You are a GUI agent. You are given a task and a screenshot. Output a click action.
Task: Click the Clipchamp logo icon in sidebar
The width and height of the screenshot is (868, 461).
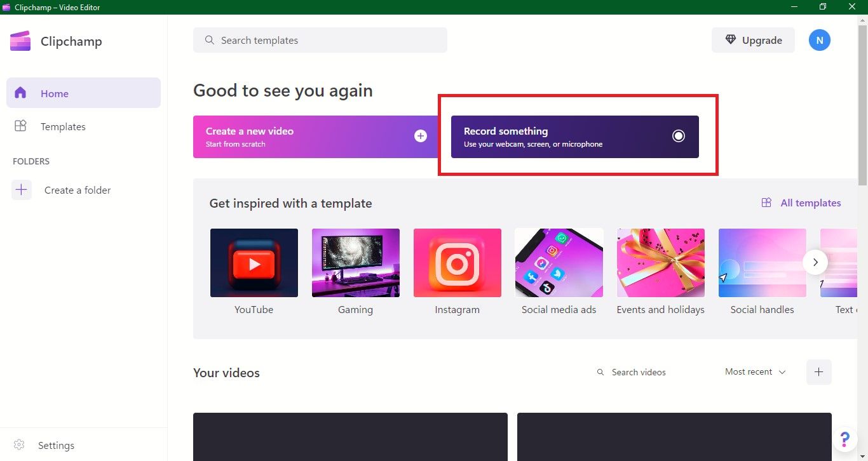pyautogui.click(x=20, y=41)
